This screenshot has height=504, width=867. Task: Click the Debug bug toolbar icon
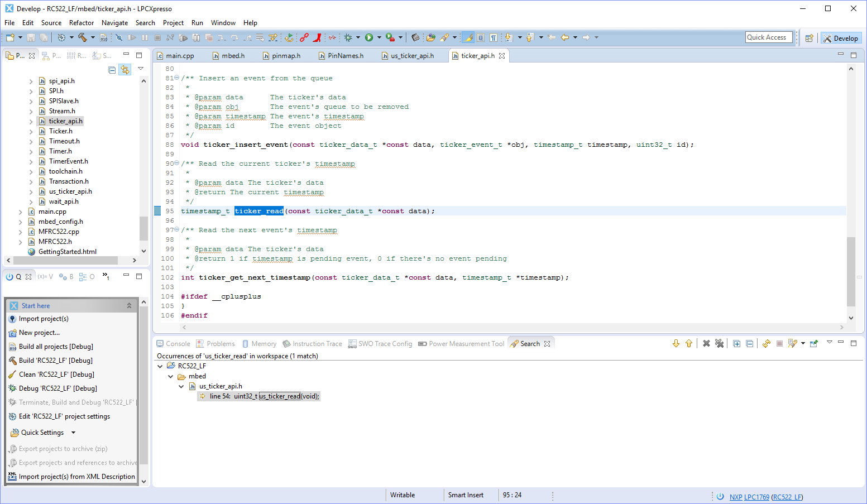coord(348,37)
